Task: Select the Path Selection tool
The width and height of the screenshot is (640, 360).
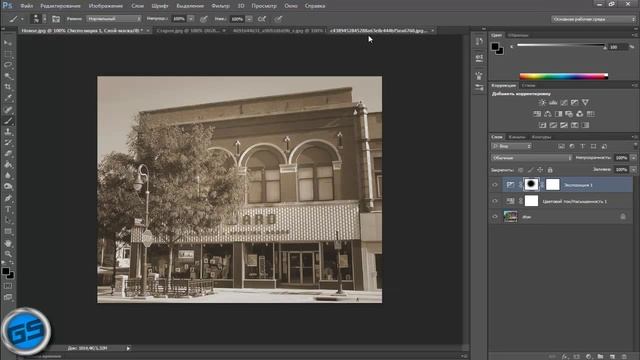Action: point(8,220)
